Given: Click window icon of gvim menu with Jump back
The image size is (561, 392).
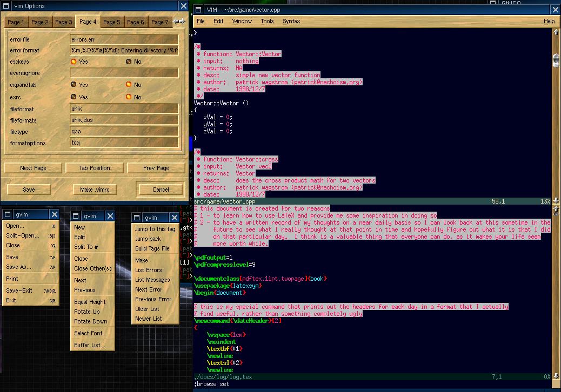Looking at the screenshot, I should pos(138,218).
